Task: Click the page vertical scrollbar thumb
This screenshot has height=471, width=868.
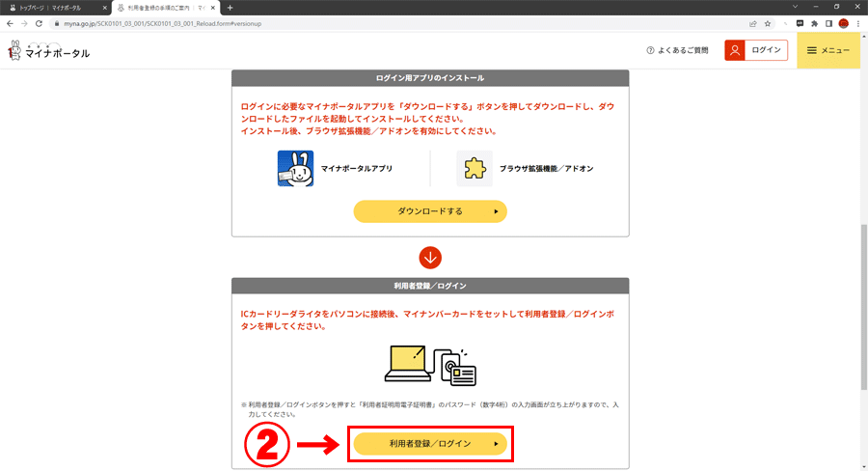Action: 863,308
